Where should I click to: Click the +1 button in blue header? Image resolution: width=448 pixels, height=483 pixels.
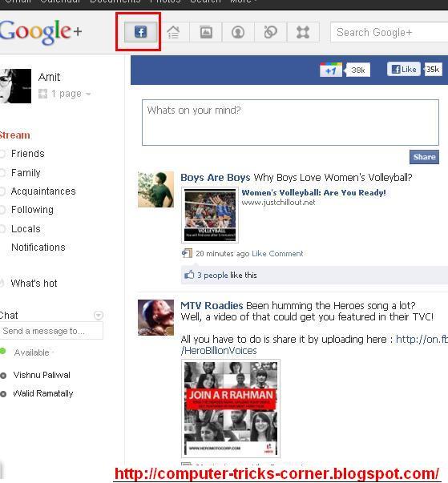(x=331, y=70)
